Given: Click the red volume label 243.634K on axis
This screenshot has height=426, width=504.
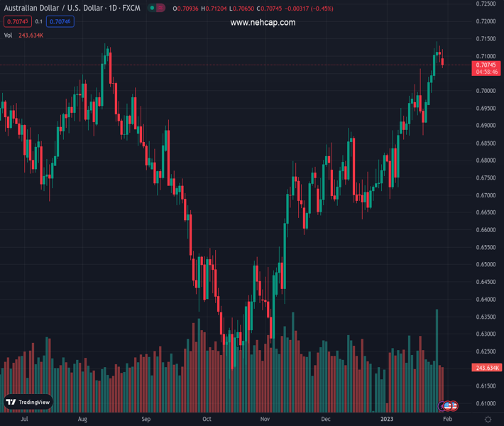Looking at the screenshot, I should tap(486, 368).
